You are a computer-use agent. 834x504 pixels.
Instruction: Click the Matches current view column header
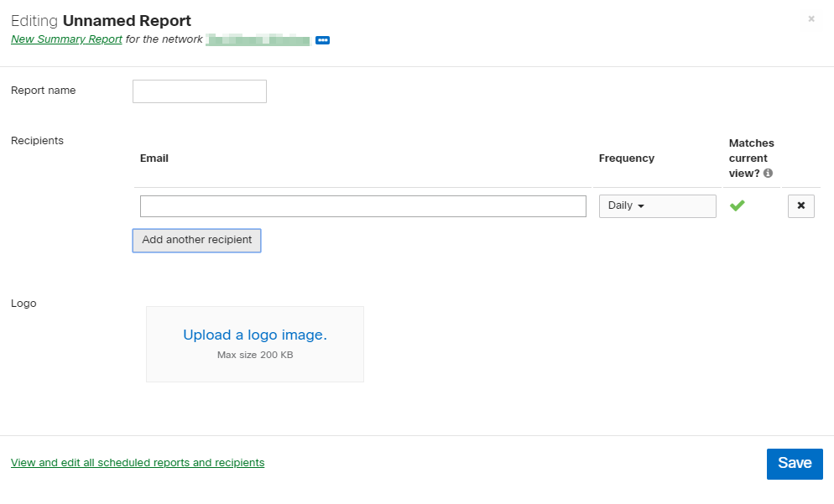(x=750, y=158)
